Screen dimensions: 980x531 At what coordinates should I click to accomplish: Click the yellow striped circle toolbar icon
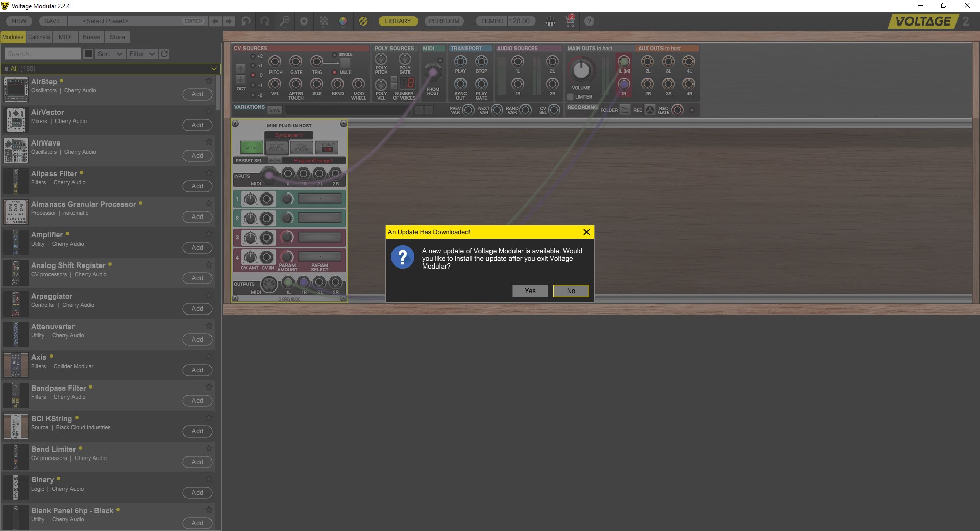(363, 21)
